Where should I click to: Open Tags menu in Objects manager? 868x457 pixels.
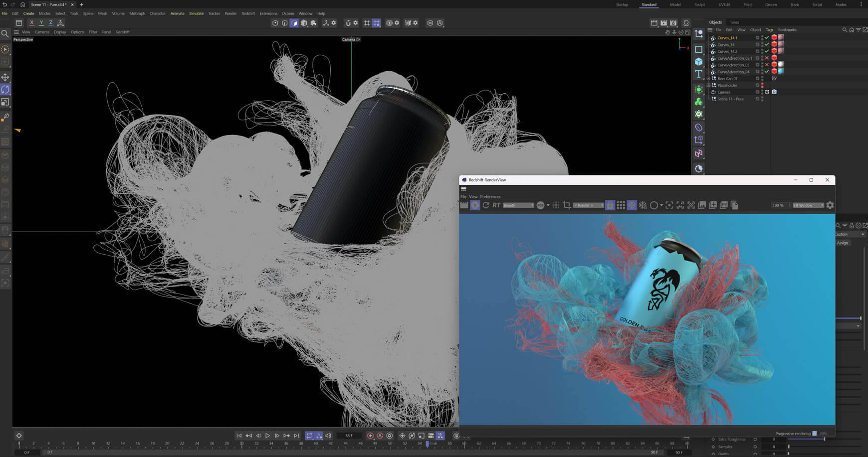[x=769, y=30]
